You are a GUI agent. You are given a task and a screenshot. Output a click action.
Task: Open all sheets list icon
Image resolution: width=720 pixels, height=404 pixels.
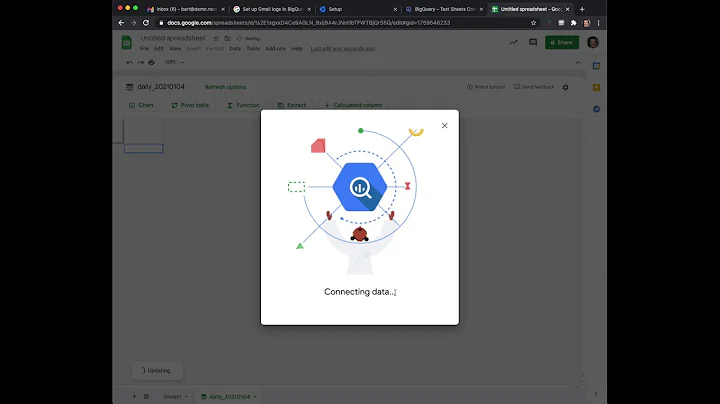pos(146,396)
